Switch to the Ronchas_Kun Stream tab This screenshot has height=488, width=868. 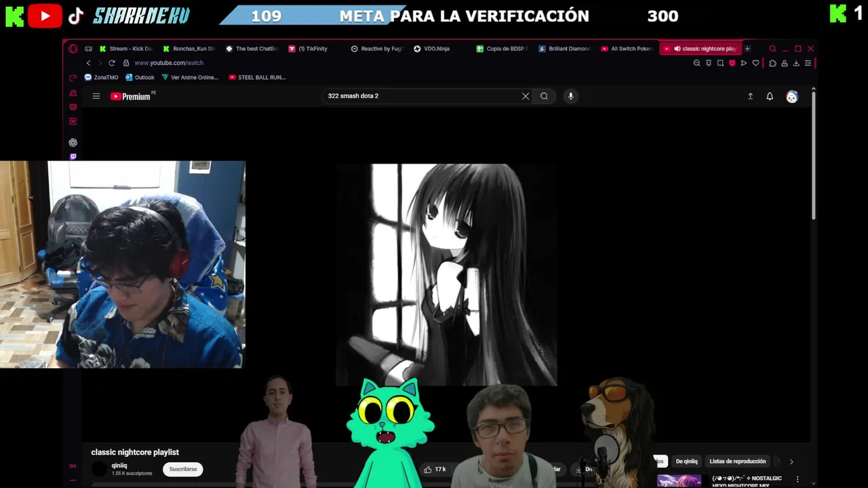[x=189, y=49]
